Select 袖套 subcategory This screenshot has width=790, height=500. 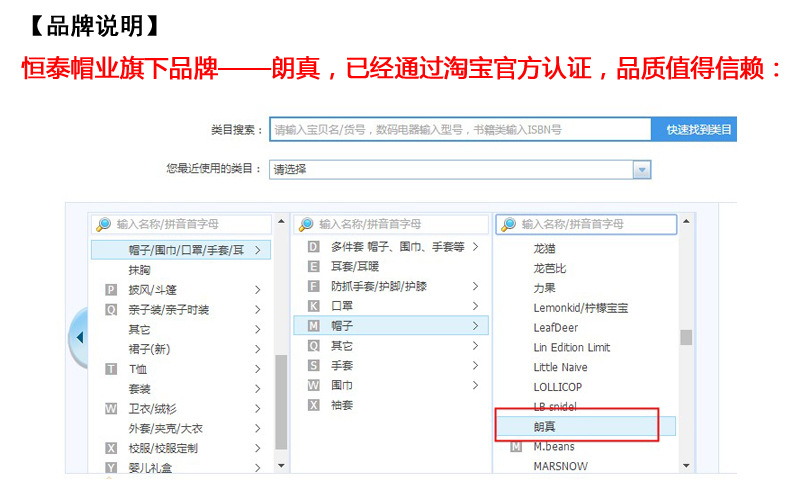(x=342, y=405)
